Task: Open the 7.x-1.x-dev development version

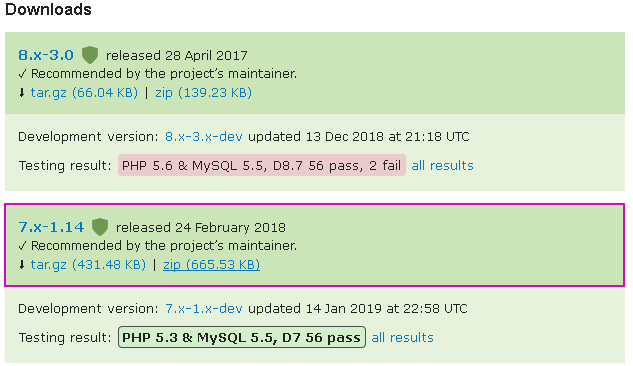Action: [203, 308]
